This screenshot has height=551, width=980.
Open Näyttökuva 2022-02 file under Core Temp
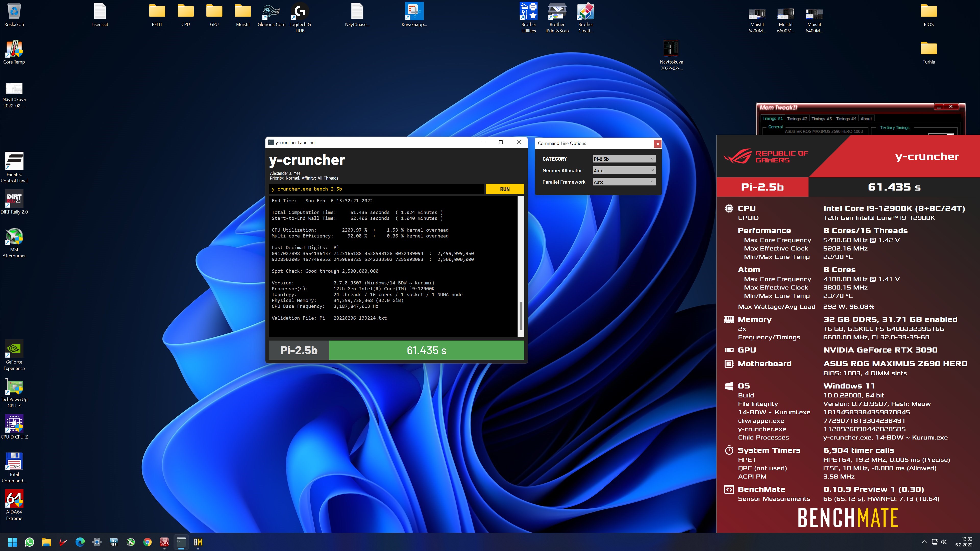point(14,96)
